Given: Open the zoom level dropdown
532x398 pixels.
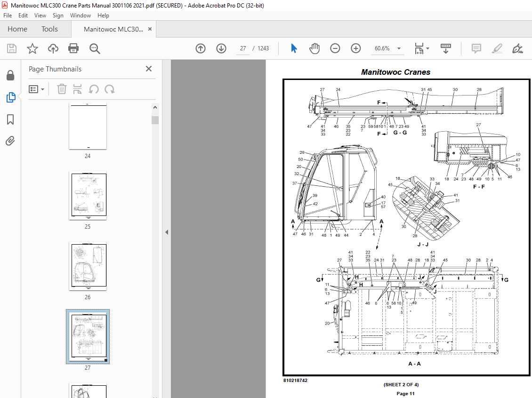Looking at the screenshot, I should [399, 48].
